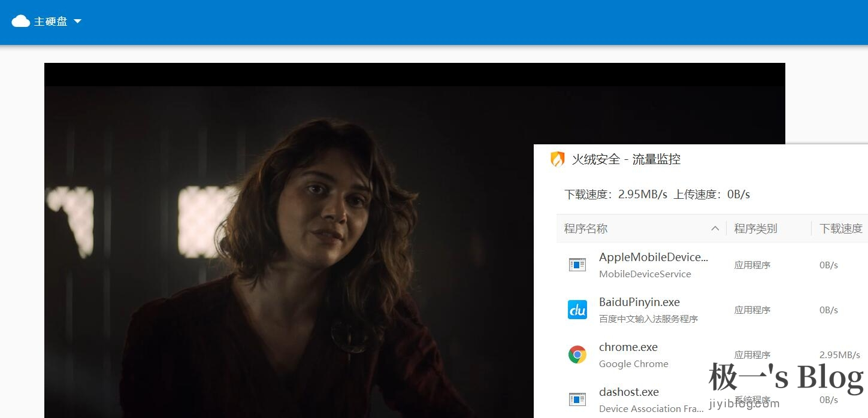Select the AppleMobileDevice program name text
Image resolution: width=868 pixels, height=418 pixels.
pos(653,258)
